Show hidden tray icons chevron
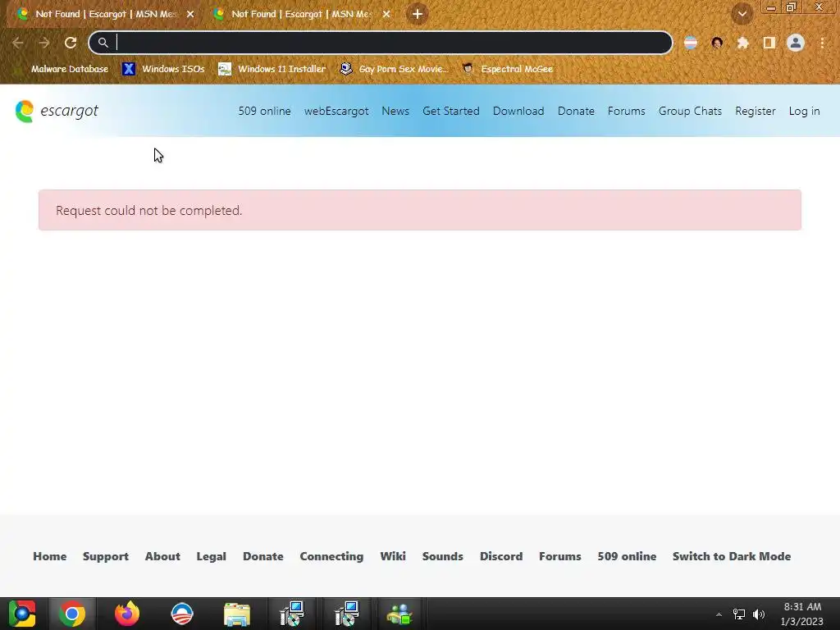Viewport: 840px width, 630px height. pyautogui.click(x=719, y=614)
